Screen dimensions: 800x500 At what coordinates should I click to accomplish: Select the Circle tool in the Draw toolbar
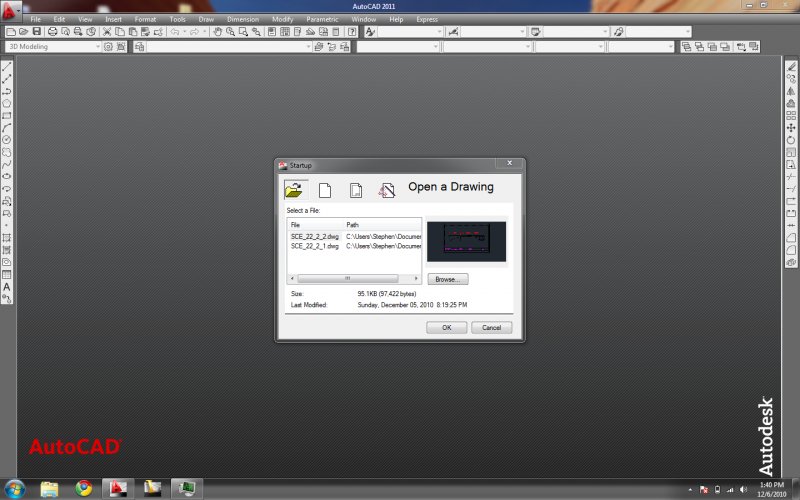pos(7,140)
